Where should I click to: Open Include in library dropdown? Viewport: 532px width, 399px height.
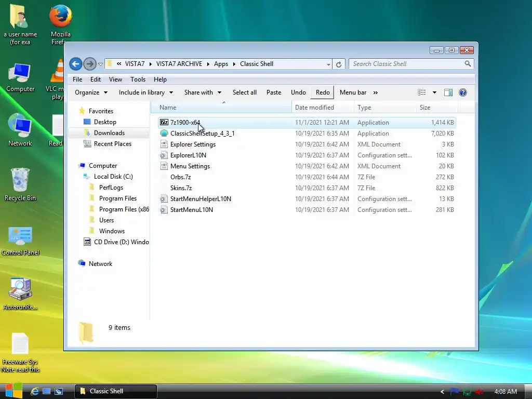point(146,92)
